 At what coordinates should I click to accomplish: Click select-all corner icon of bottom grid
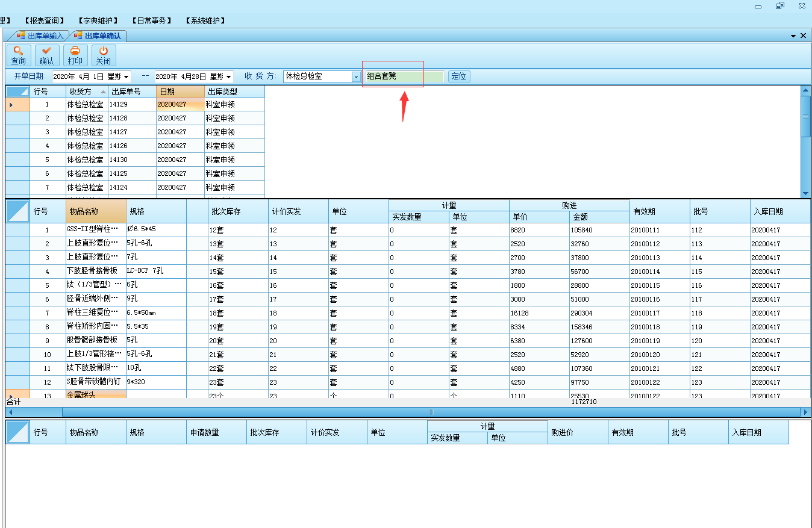[x=17, y=432]
